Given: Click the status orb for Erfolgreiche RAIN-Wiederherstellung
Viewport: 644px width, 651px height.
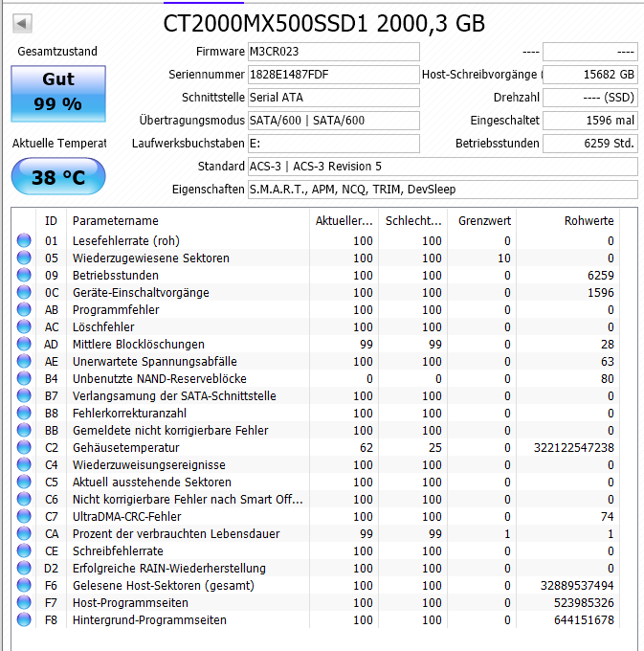Looking at the screenshot, I should click(24, 569).
